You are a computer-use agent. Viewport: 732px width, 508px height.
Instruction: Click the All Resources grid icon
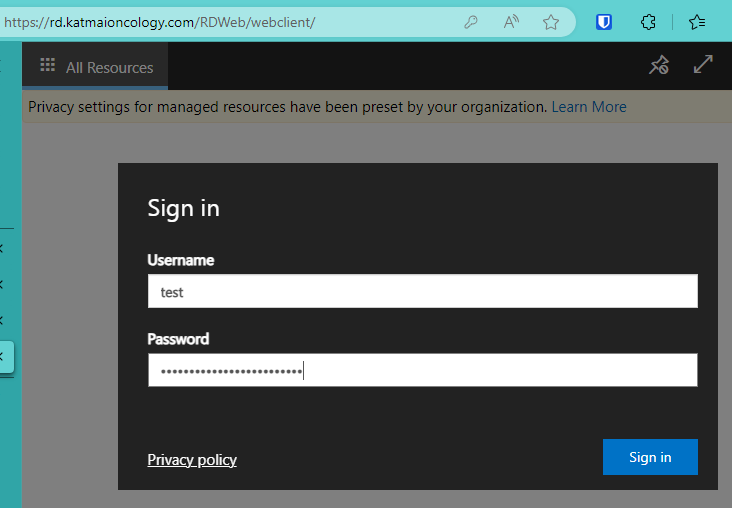[x=48, y=65]
